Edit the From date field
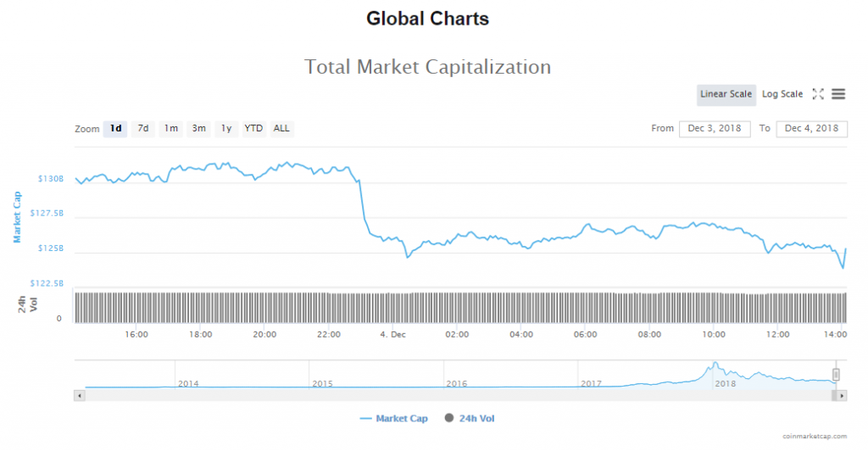The width and height of the screenshot is (868, 451). tap(715, 129)
